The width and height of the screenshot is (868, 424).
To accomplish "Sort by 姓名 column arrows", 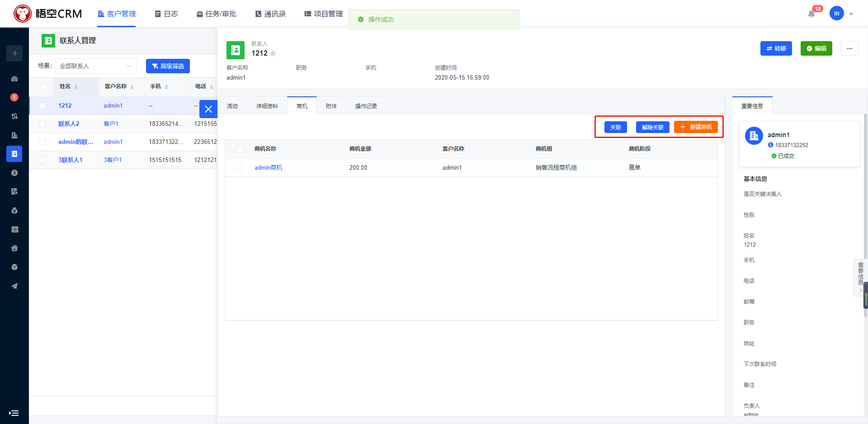I will click(76, 87).
